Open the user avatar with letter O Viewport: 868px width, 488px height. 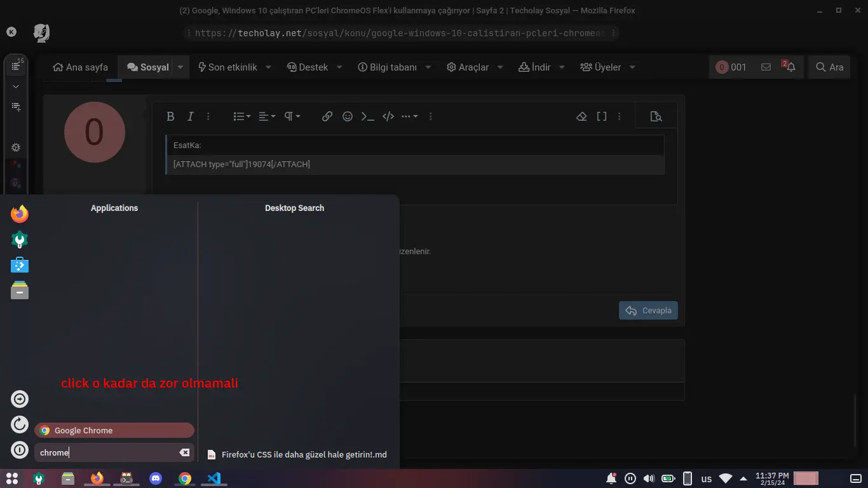(95, 132)
